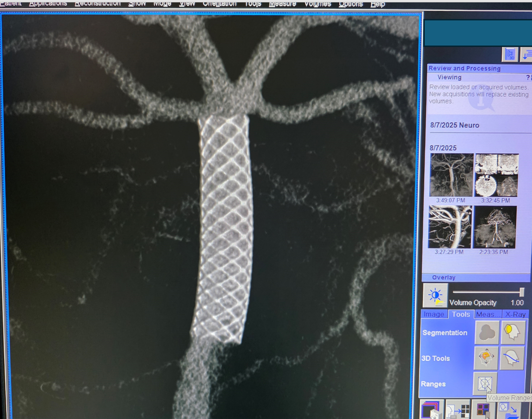Switch to the X-Ray tab
Image resolution: width=532 pixels, height=419 pixels.
click(x=515, y=314)
